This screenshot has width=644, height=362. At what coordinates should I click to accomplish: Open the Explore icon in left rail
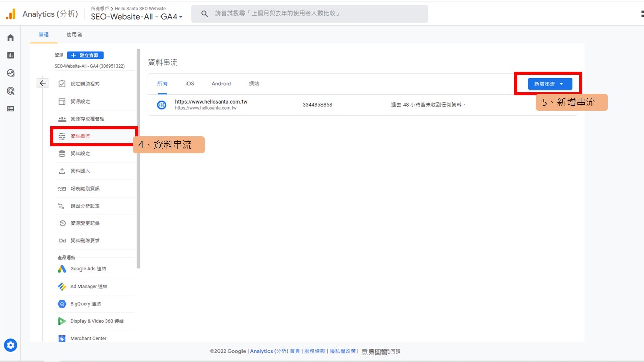pos(10,73)
